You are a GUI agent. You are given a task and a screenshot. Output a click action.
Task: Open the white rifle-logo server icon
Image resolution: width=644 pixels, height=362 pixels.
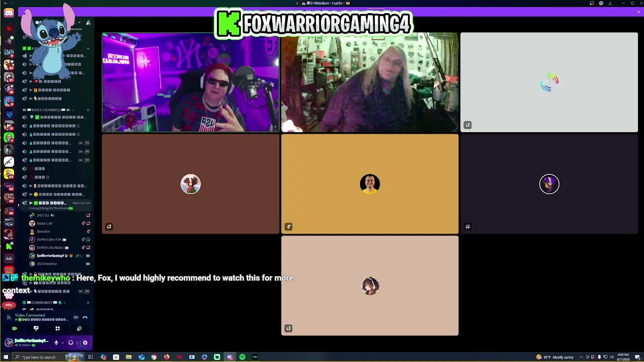[9, 161]
